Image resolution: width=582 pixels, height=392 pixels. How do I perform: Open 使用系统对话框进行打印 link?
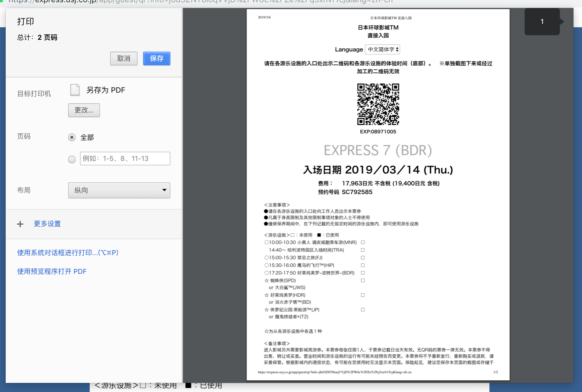[68, 253]
